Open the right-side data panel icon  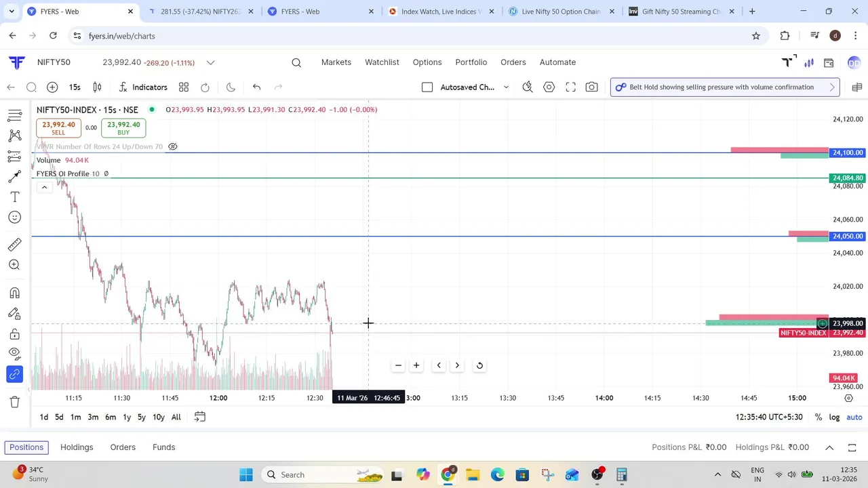pos(856,87)
